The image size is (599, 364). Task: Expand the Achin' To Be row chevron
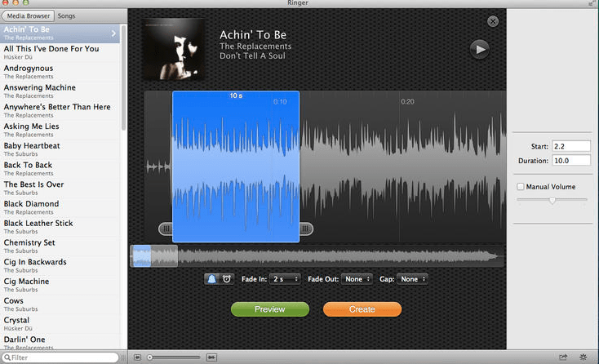113,33
